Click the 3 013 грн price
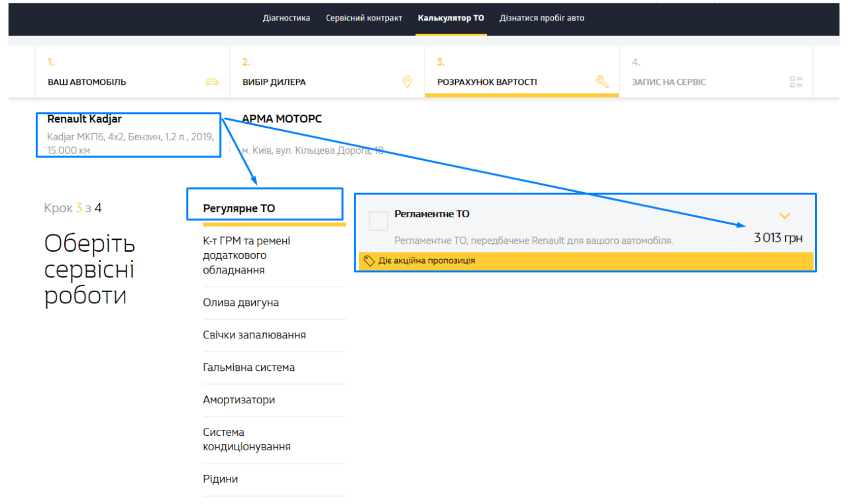The height and width of the screenshot is (504, 848). click(778, 238)
